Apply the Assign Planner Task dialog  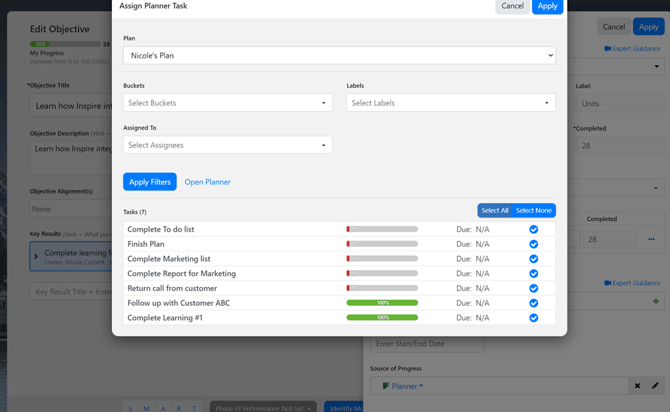click(x=547, y=6)
